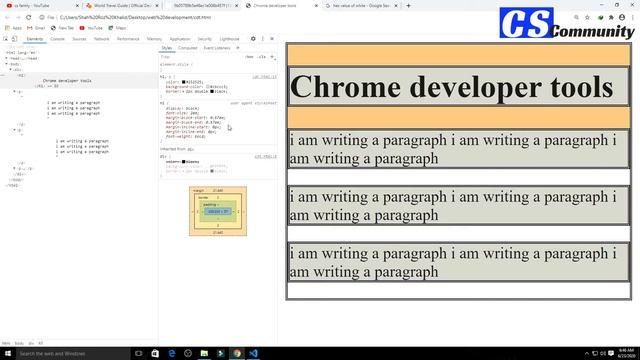Add a new style rule plus icon
640x360 pixels.
pos(272,57)
